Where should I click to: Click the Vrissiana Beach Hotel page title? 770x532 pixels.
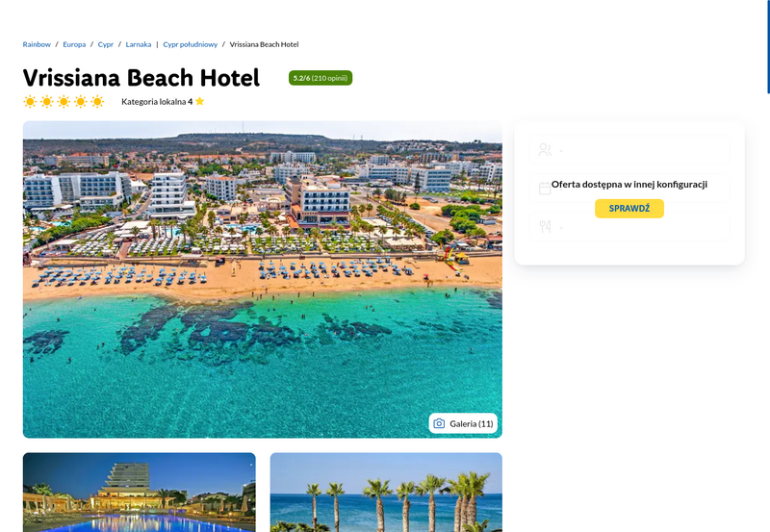(141, 78)
